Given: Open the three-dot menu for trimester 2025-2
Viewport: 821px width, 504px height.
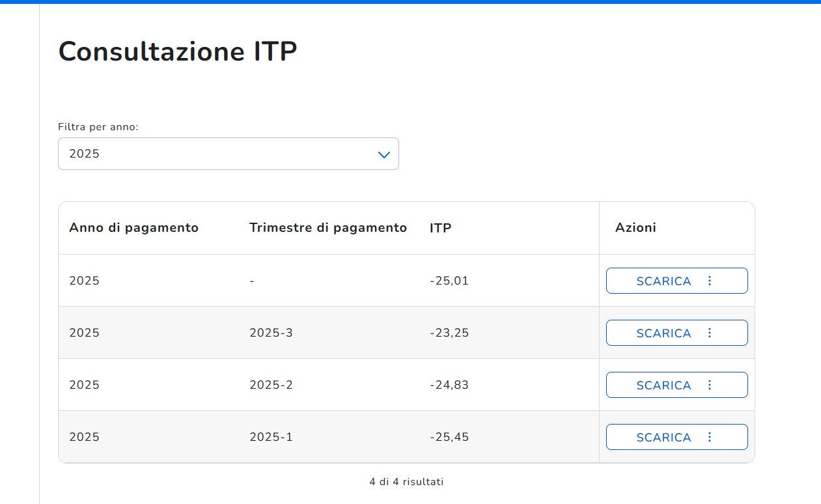Looking at the screenshot, I should click(x=710, y=385).
